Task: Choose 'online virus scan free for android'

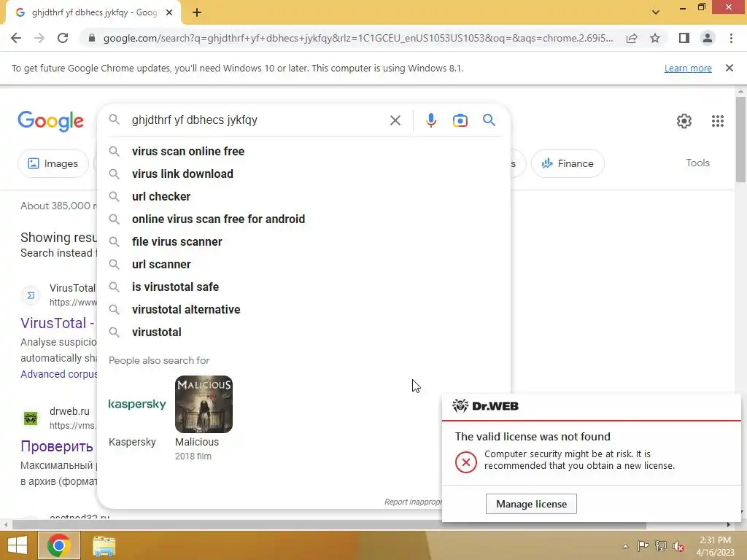Action: pyautogui.click(x=303, y=219)
